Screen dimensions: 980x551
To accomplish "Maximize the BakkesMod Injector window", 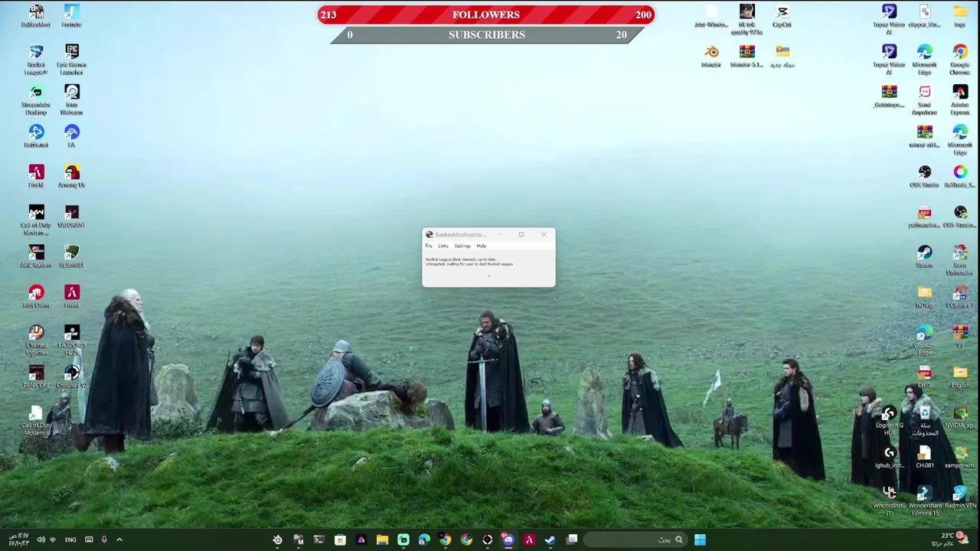I will 521,235.
